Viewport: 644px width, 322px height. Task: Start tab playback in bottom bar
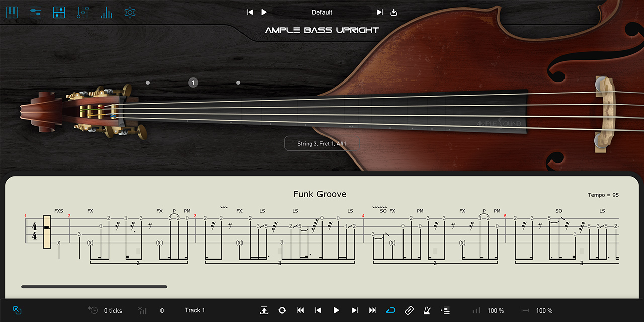336,310
